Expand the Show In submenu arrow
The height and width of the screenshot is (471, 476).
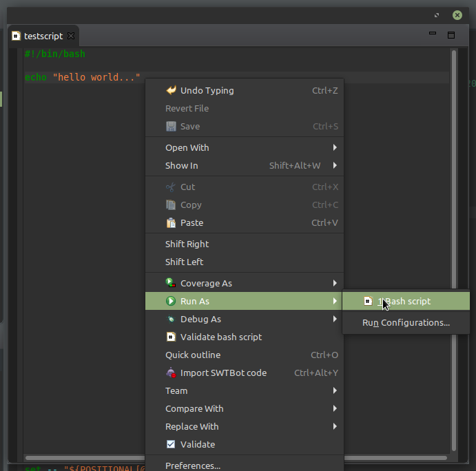pos(335,165)
